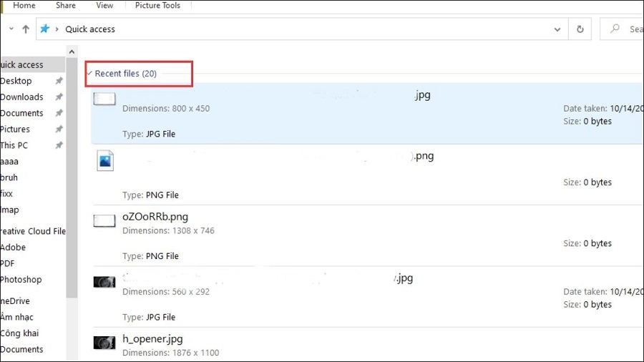Click the navigation pane scrollbar thumb
Viewport: 644px width, 362px height.
coord(72,177)
